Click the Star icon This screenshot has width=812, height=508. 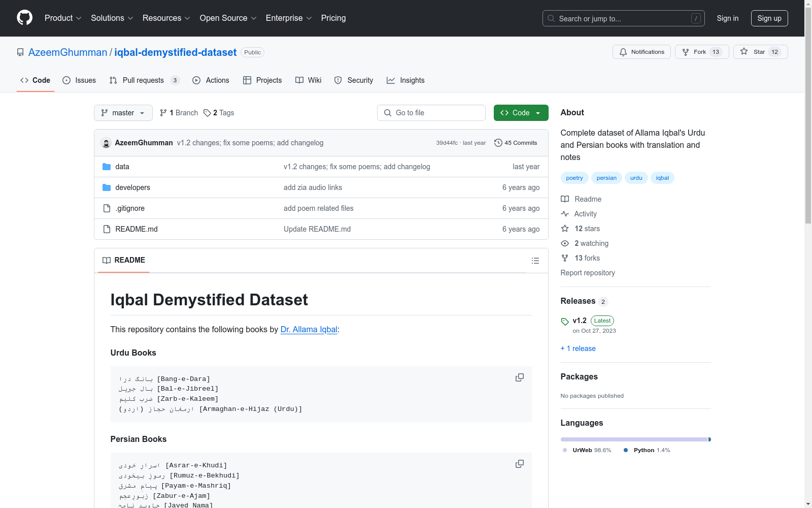pyautogui.click(x=744, y=51)
